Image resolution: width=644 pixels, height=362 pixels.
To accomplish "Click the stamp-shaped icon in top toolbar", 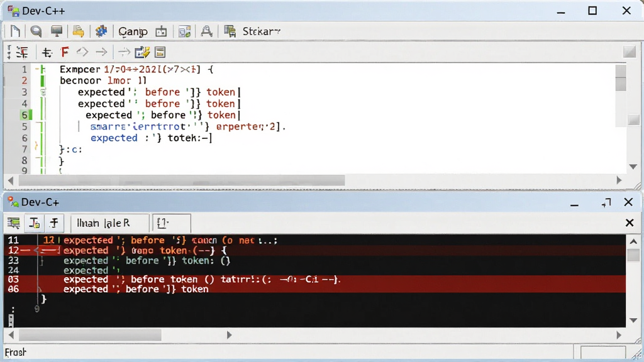I will 206,31.
